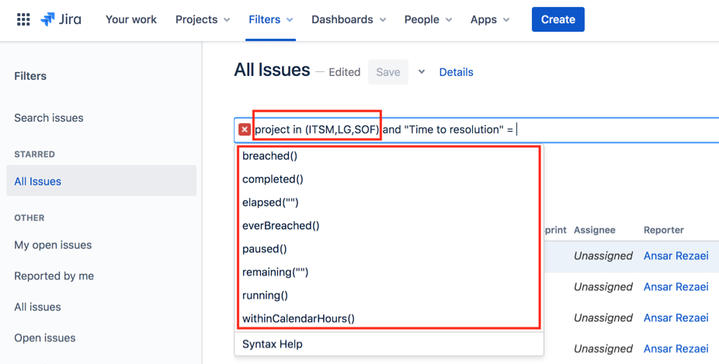The height and width of the screenshot is (364, 719).
Task: Click the Jira logo
Action: click(x=61, y=19)
